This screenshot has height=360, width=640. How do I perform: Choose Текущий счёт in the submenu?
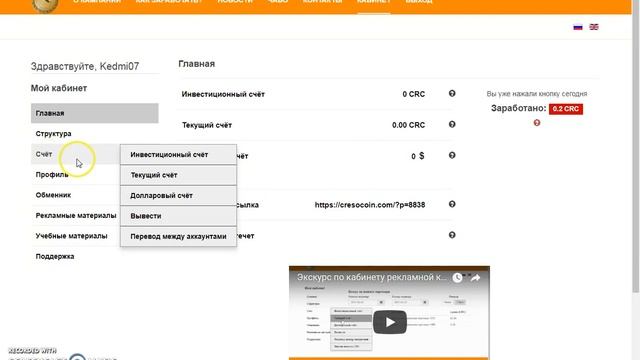click(x=178, y=175)
